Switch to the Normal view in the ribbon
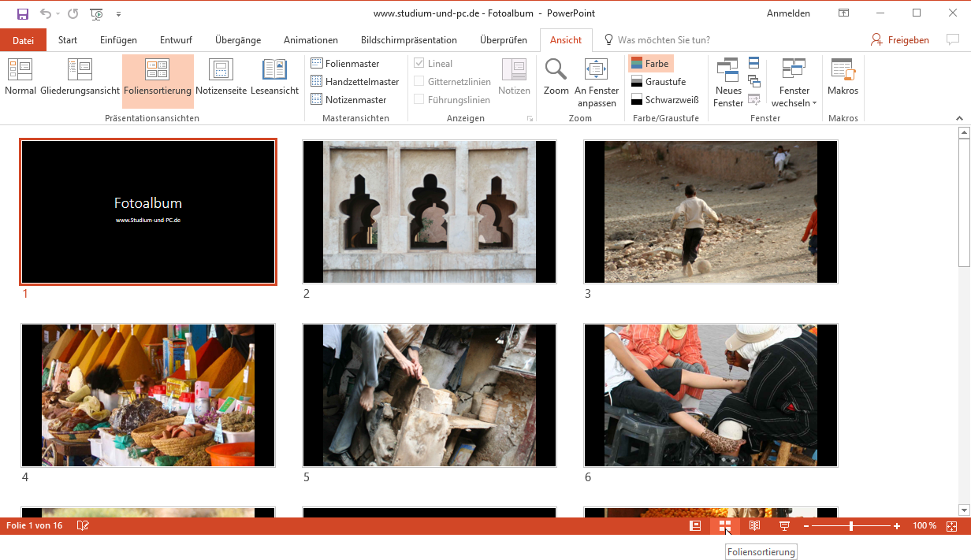Viewport: 971px width, 560px height. coord(20,77)
